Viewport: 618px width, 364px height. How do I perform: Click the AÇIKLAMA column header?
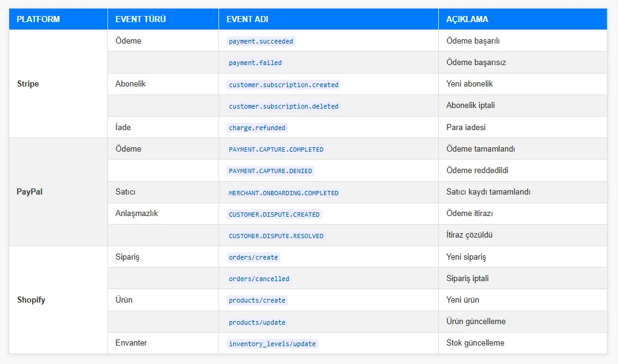523,19
